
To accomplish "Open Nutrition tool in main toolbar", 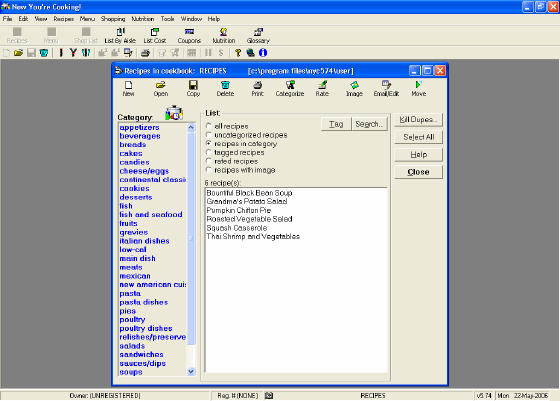I will [x=224, y=36].
